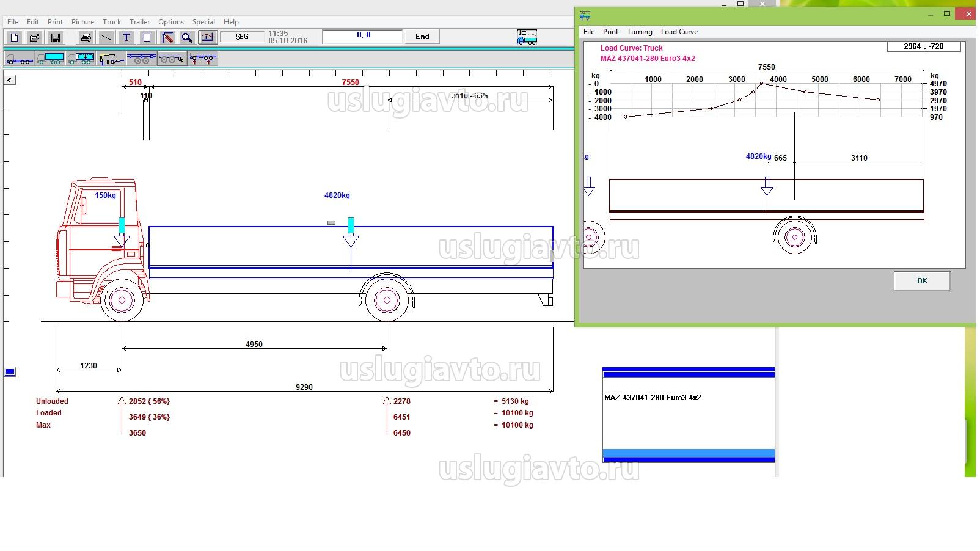The height and width of the screenshot is (551, 980).
Task: Select the line drawing tool icon
Action: click(106, 37)
